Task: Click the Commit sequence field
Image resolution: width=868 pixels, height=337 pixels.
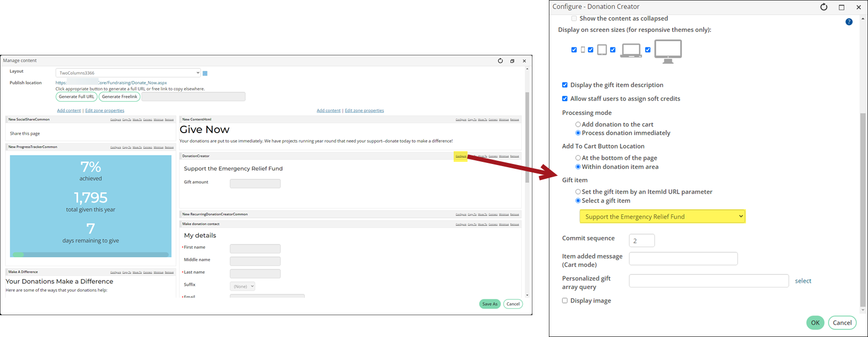Action: click(642, 241)
